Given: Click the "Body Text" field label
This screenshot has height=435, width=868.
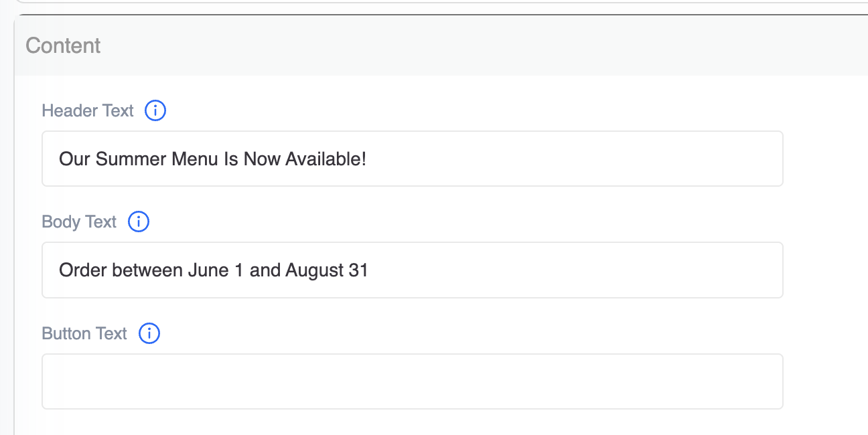Looking at the screenshot, I should [x=79, y=222].
